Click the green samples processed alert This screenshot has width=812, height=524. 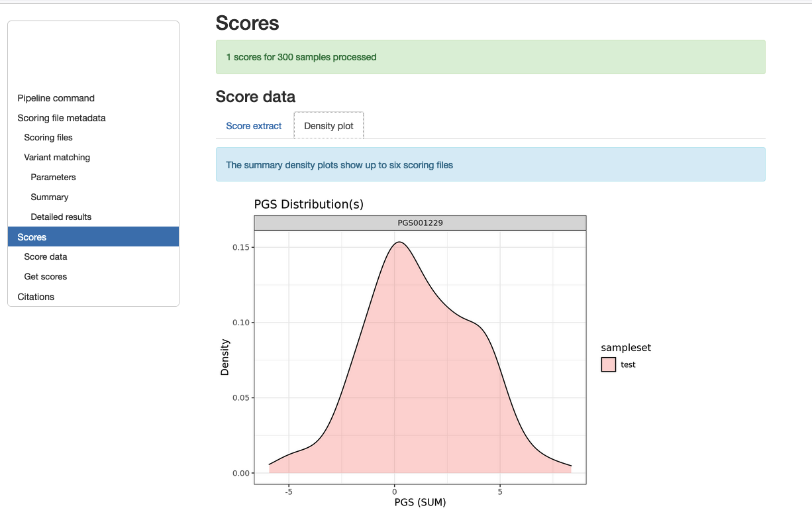[x=490, y=57]
